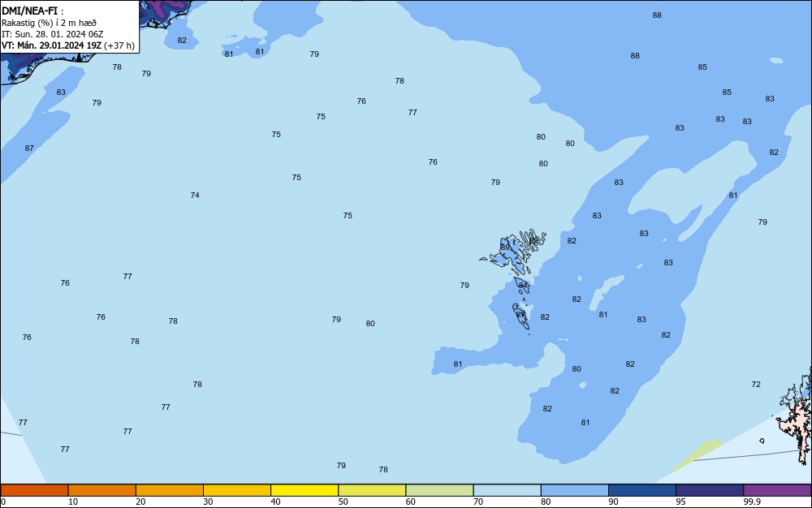The image size is (812, 508).
Task: Choose the dark blue 90–95 legend swatch
Action: coord(642,490)
